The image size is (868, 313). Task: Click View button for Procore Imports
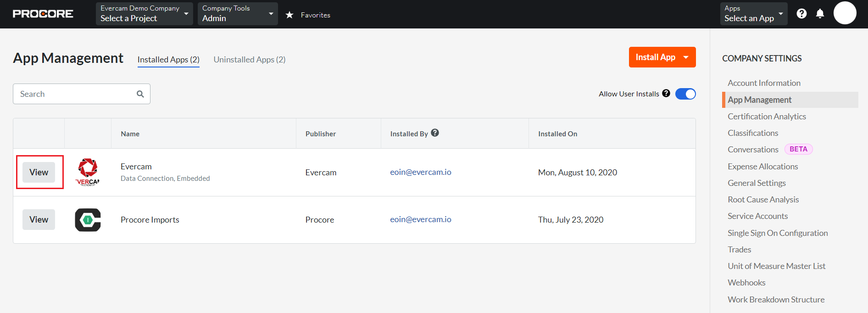click(39, 219)
